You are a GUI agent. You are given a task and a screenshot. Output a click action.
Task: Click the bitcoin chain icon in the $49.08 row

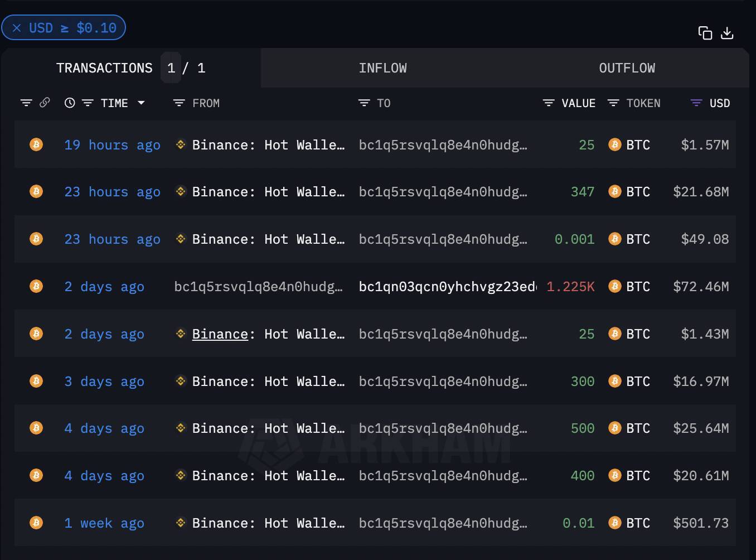coord(36,239)
